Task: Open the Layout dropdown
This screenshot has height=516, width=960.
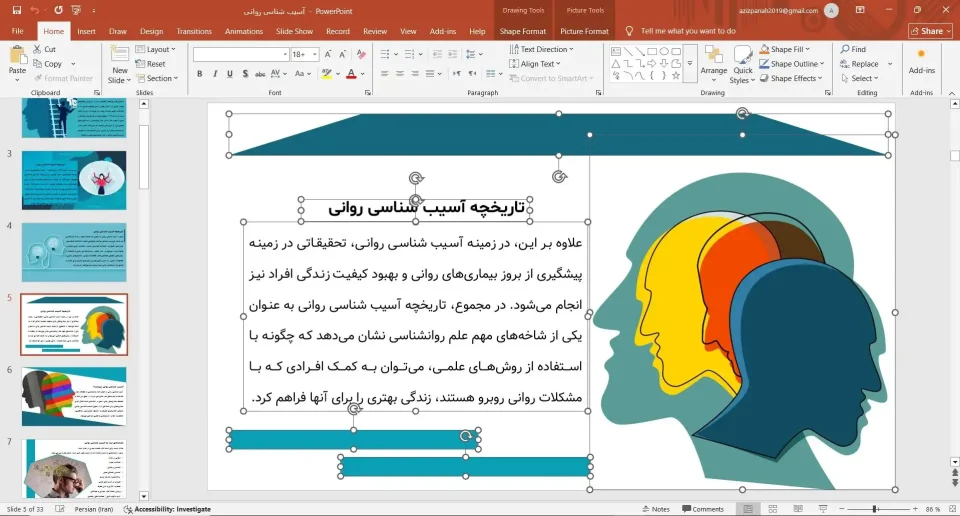Action: click(x=156, y=49)
